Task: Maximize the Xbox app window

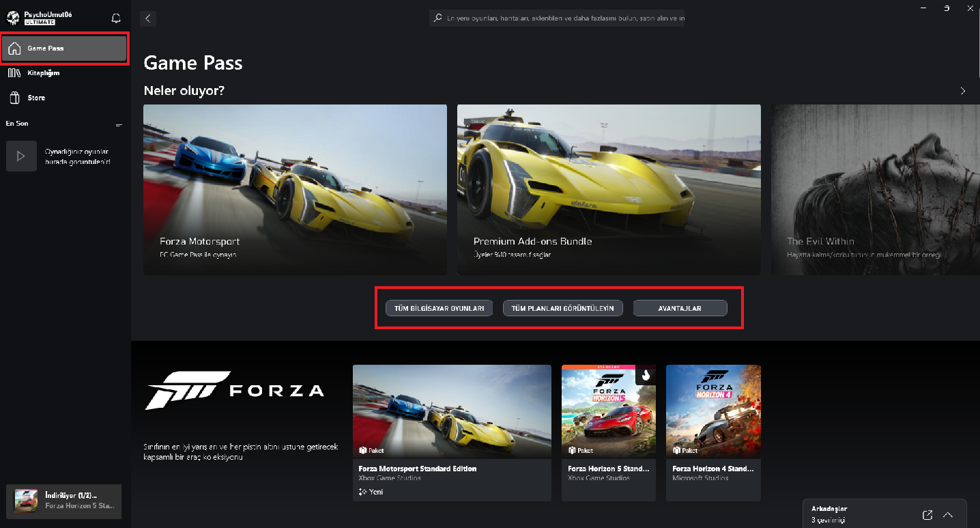Action: [x=947, y=8]
